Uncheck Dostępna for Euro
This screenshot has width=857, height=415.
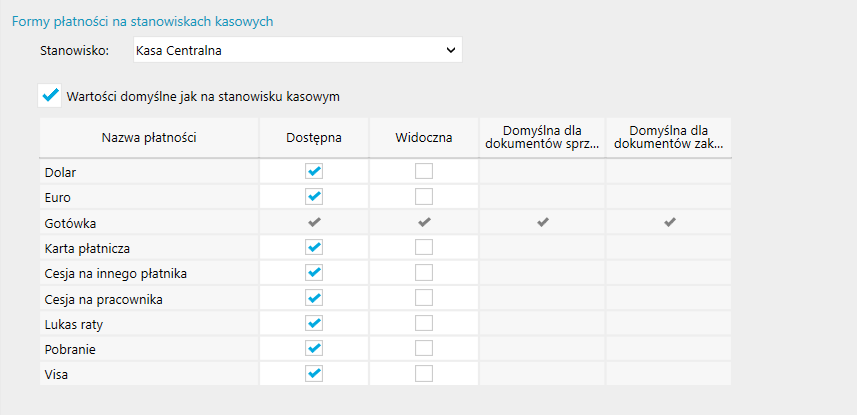[x=314, y=197]
